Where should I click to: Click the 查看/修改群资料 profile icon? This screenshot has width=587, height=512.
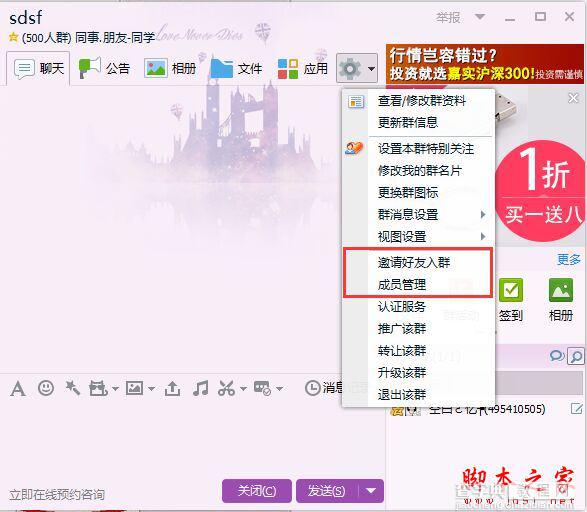(x=356, y=101)
